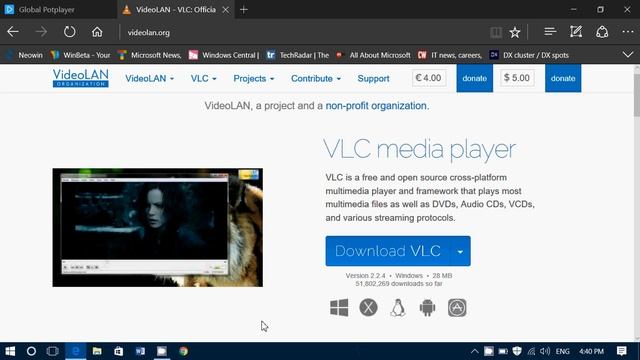
Task: Open the Microsoft News favorite
Action: point(149,55)
